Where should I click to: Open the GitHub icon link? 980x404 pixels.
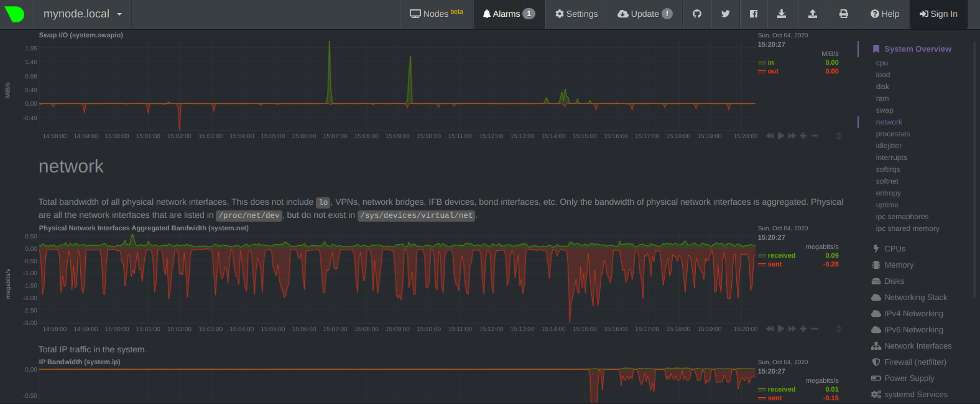pyautogui.click(x=697, y=14)
